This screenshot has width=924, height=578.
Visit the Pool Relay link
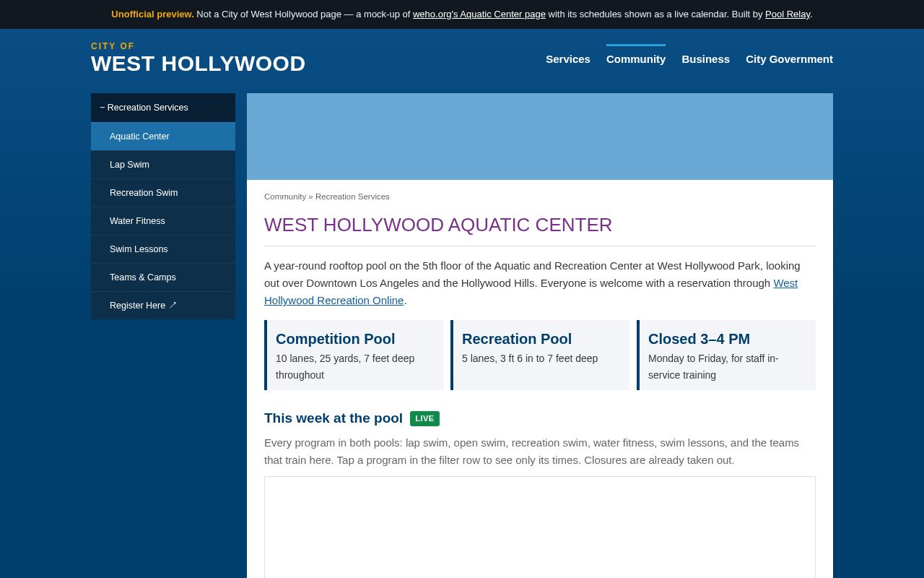pyautogui.click(x=787, y=14)
